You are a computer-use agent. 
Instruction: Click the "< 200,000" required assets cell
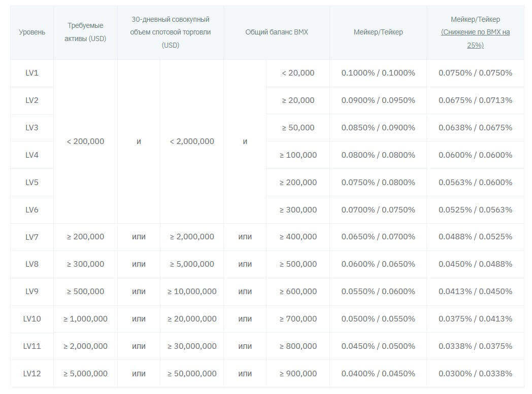pos(85,141)
